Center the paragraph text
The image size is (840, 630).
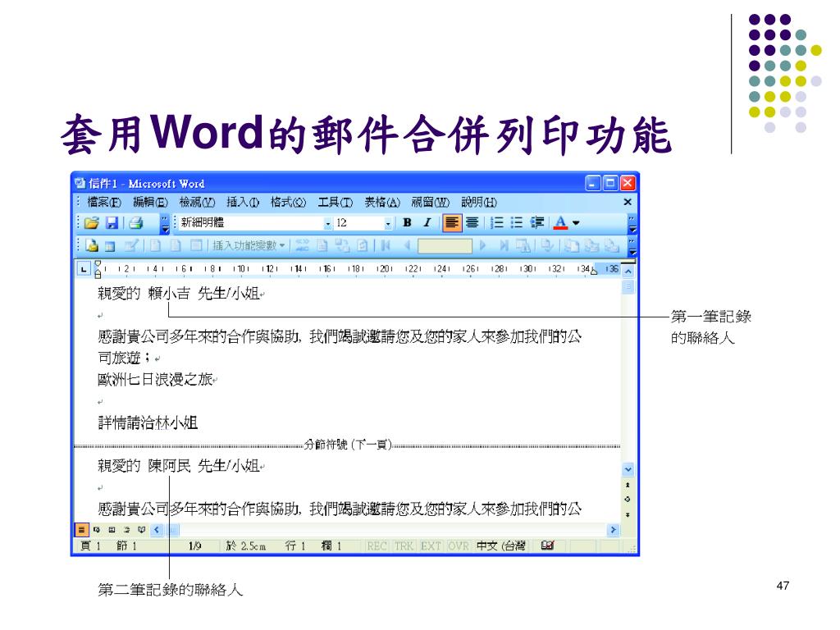(x=472, y=223)
